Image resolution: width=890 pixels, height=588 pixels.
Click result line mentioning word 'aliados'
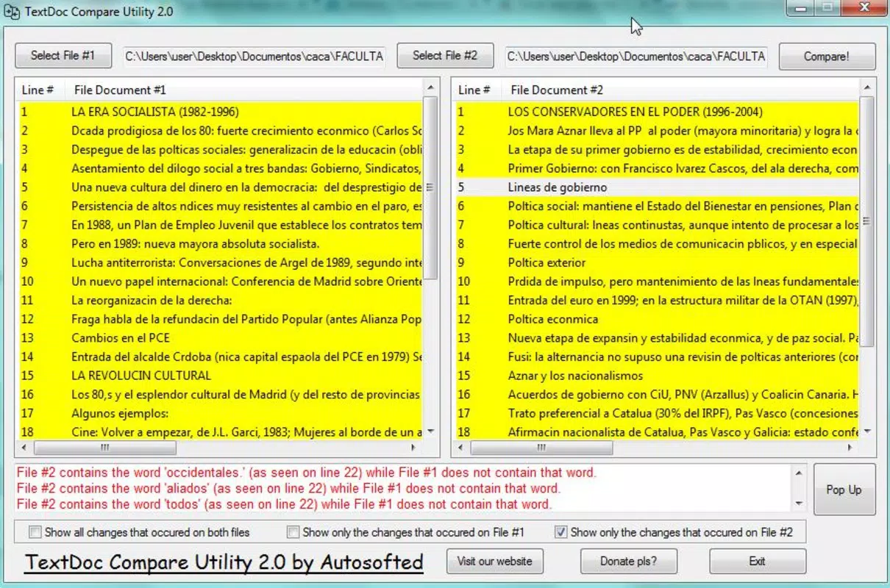(x=288, y=488)
